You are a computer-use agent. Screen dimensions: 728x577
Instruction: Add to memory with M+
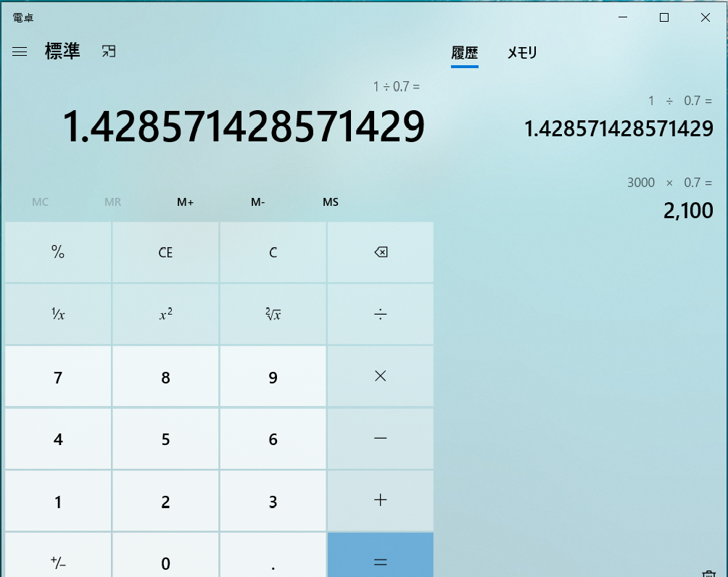point(185,202)
